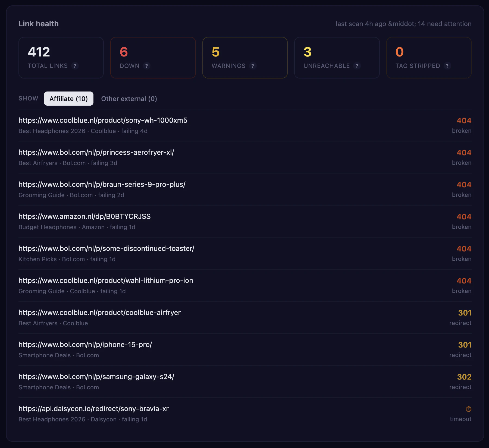Click the 302 status on samsung-galaxy-s24 row
This screenshot has width=489, height=448.
click(x=464, y=377)
